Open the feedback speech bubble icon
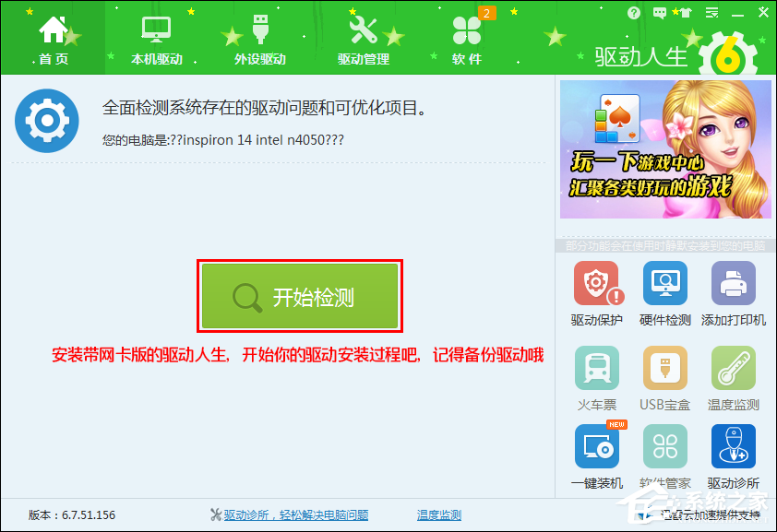Viewport: 777px width, 532px height. pyautogui.click(x=658, y=13)
